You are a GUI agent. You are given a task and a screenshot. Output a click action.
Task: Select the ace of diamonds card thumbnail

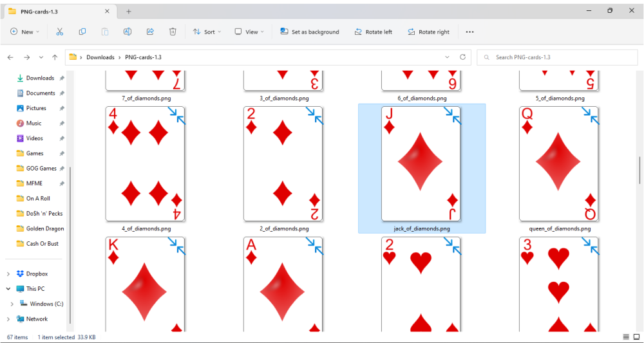point(283,284)
